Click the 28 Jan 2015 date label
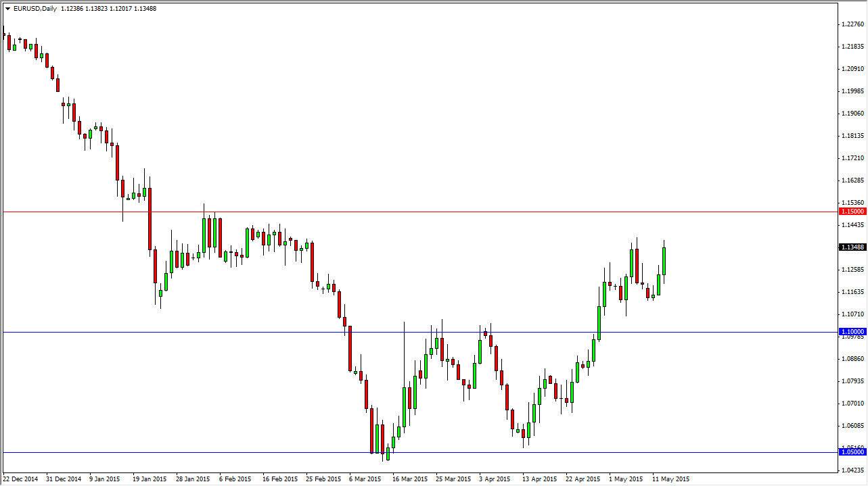The image size is (868, 486). tap(193, 479)
